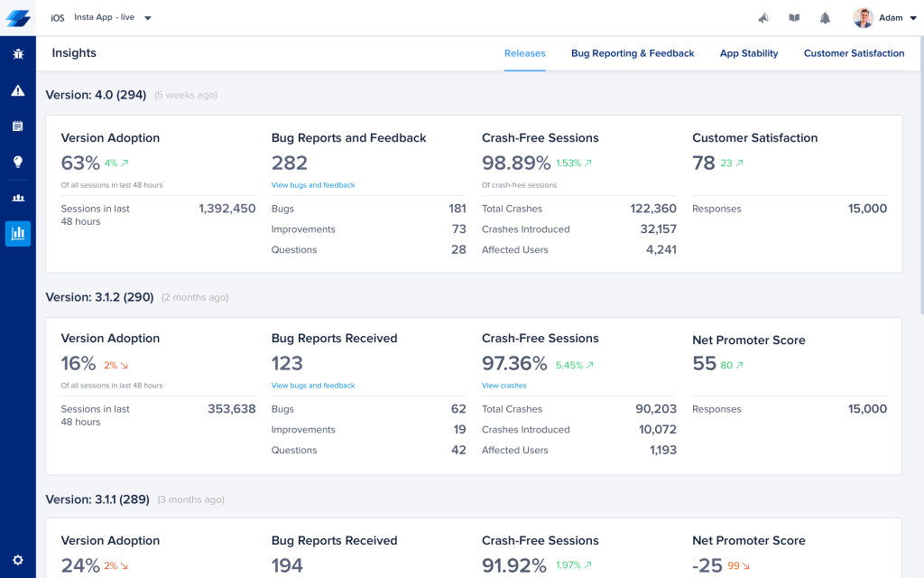Open Crashes via the warning triangle icon
The image size is (924, 578).
[17, 90]
